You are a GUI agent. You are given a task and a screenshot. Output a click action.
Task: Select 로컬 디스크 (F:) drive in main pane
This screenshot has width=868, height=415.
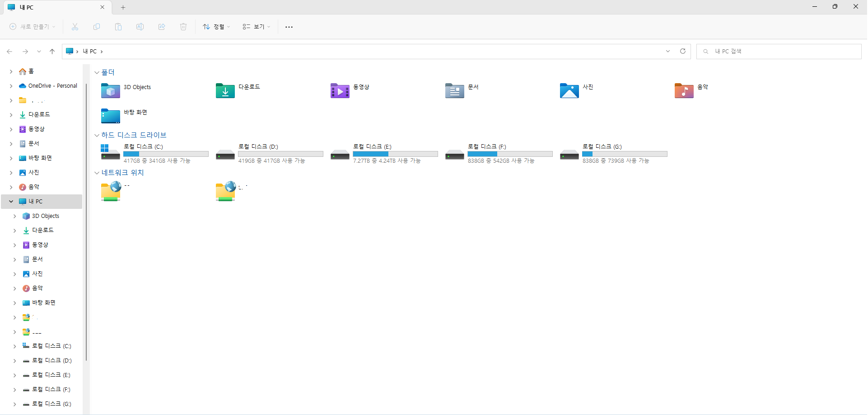499,153
